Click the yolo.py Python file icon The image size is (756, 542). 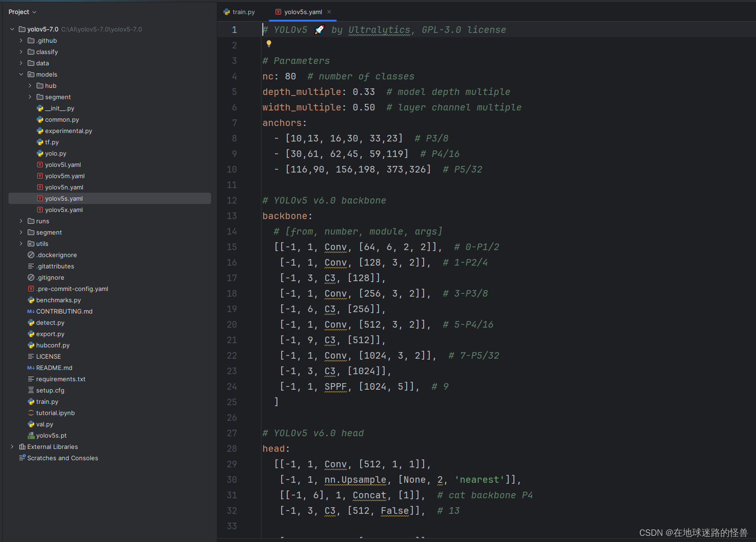tap(40, 153)
